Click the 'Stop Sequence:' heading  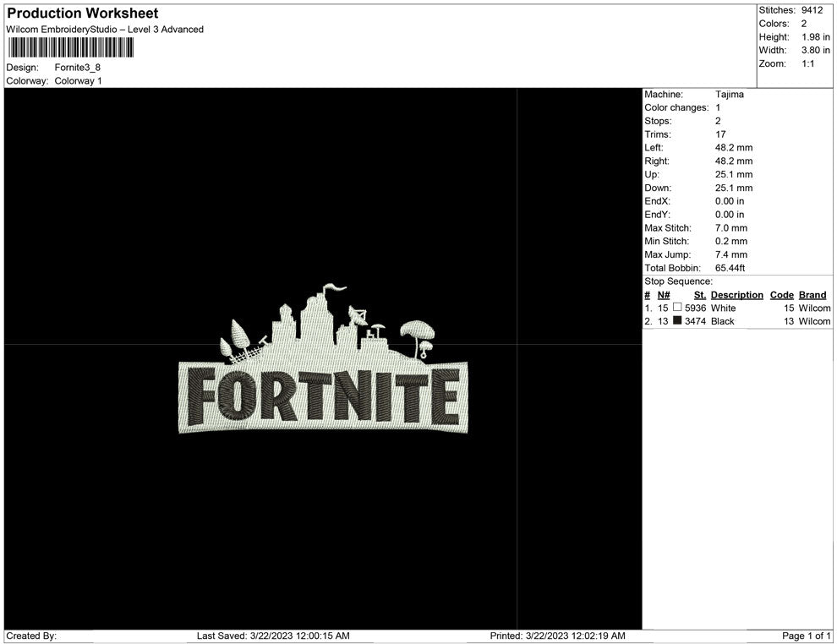678,281
